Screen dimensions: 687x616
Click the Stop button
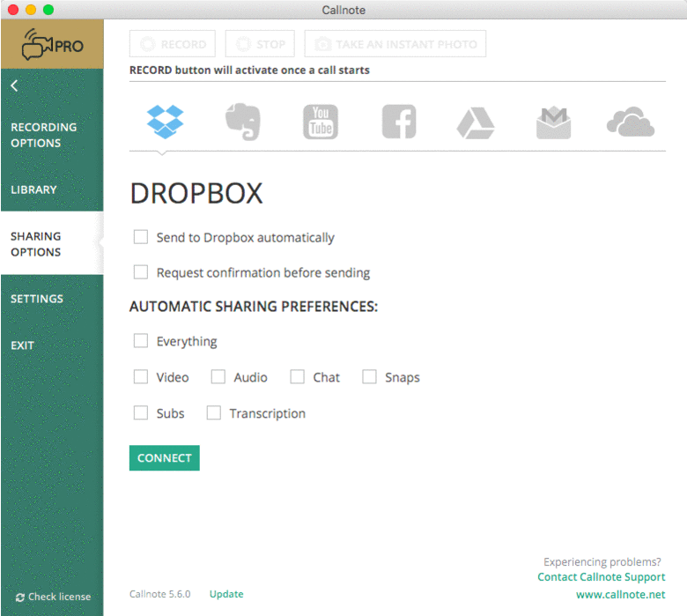coord(260,44)
